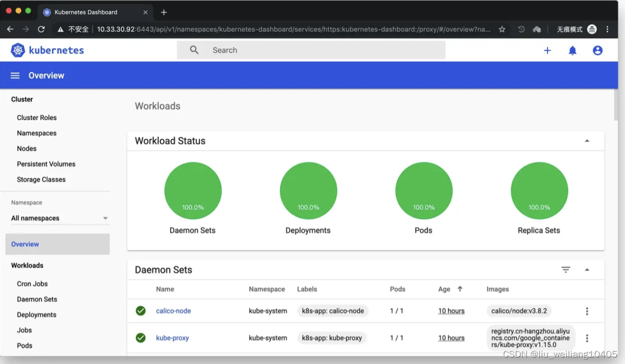Image resolution: width=625 pixels, height=364 pixels.
Task: Open Namespaces in sidebar
Action: click(37, 133)
